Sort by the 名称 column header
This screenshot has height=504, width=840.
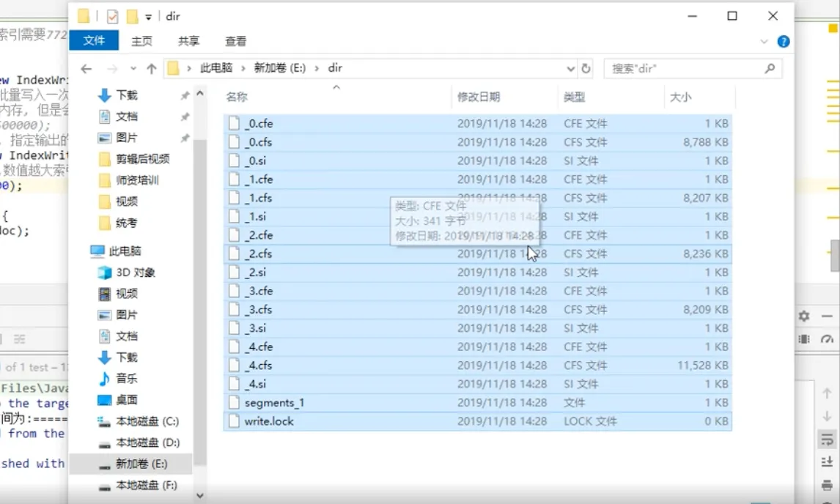click(x=237, y=97)
